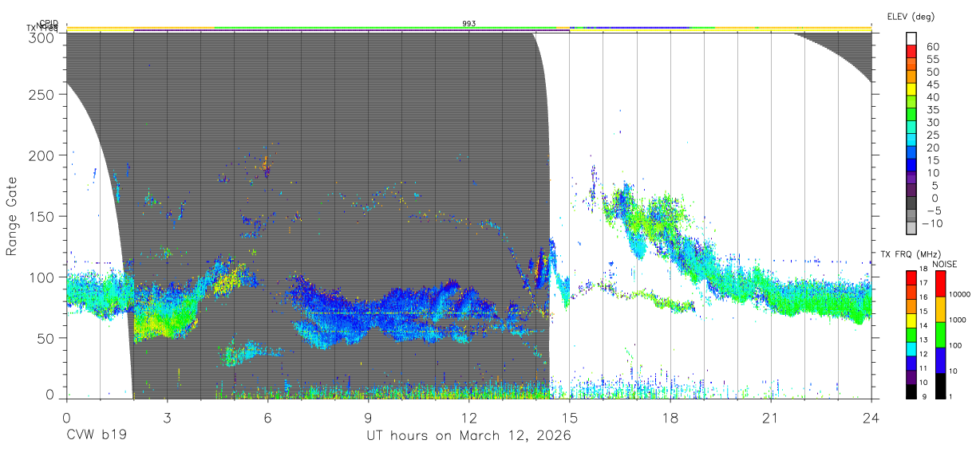Pick the green ELEV swatch between 30 and 35
The height and width of the screenshot is (452, 980).
tap(911, 116)
